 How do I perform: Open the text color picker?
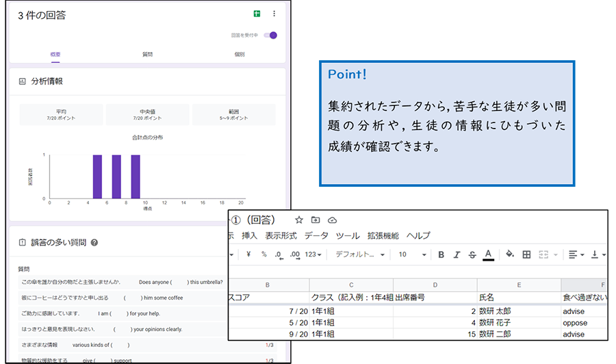(x=488, y=255)
